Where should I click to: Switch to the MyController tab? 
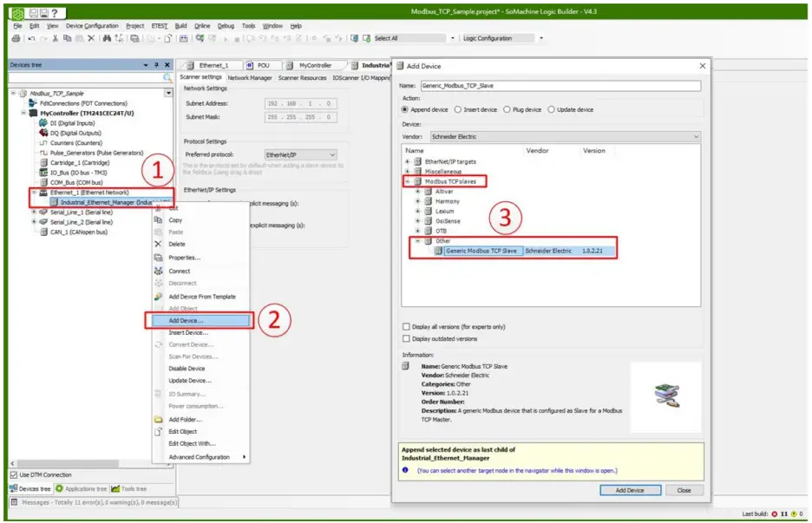coord(315,65)
